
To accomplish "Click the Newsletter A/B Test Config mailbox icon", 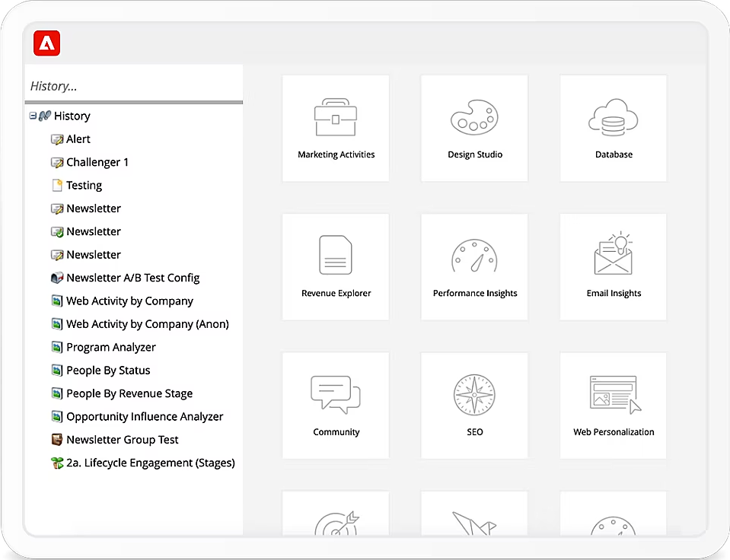I will 57,278.
